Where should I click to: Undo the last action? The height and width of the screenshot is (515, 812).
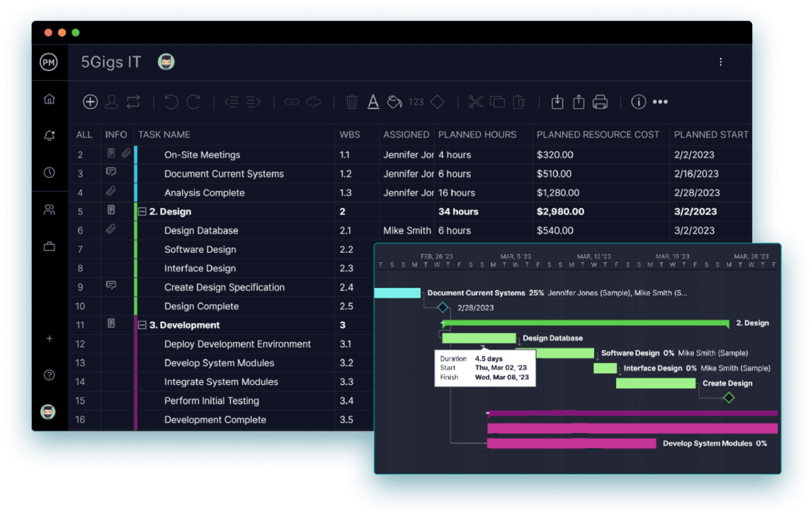(x=171, y=102)
